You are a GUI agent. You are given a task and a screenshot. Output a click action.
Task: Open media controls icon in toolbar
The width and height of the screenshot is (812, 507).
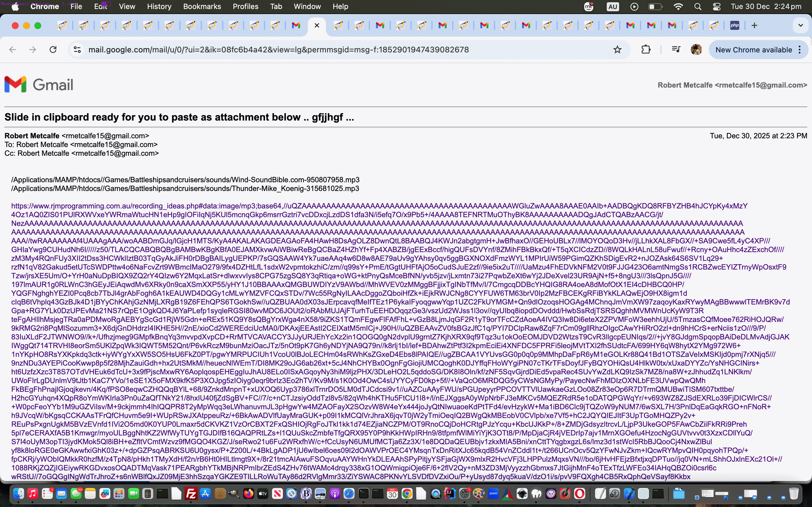676,50
